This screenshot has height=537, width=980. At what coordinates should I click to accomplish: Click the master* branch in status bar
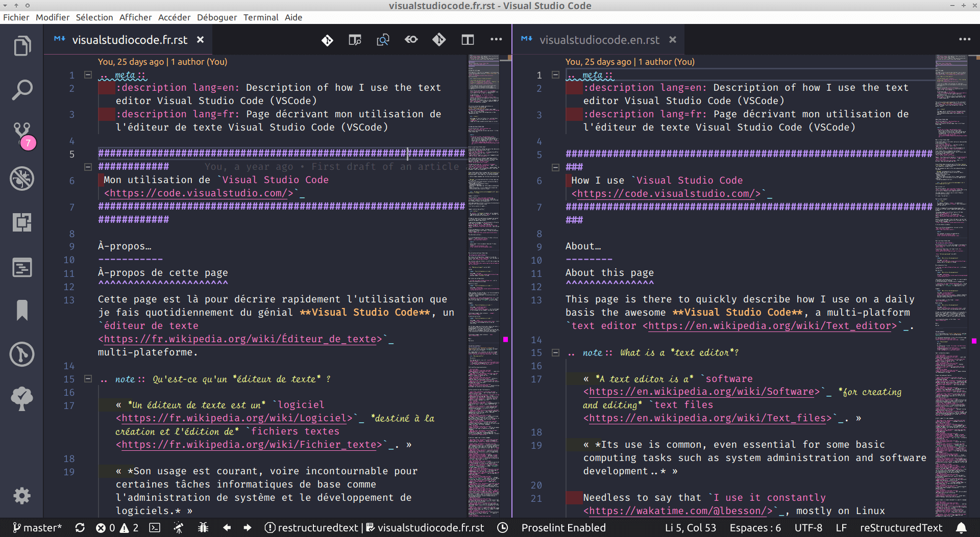point(37,528)
